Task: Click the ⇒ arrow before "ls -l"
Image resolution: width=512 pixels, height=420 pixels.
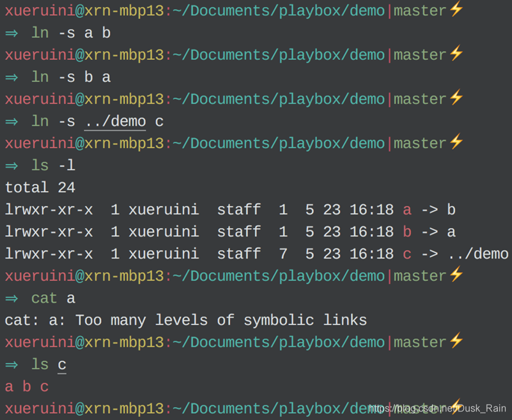Action: [11, 165]
